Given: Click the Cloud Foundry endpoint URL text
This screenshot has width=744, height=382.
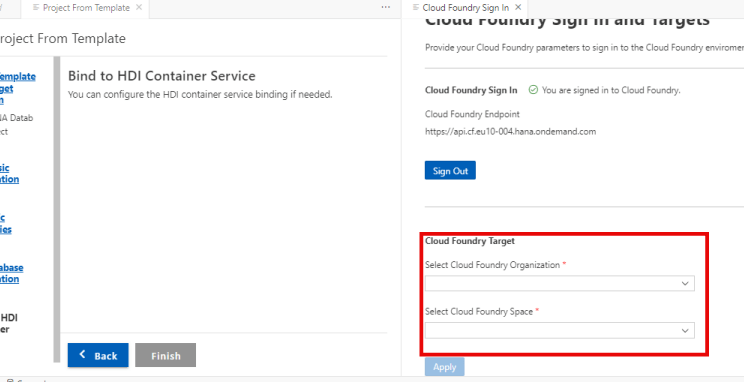Looking at the screenshot, I should [x=511, y=132].
